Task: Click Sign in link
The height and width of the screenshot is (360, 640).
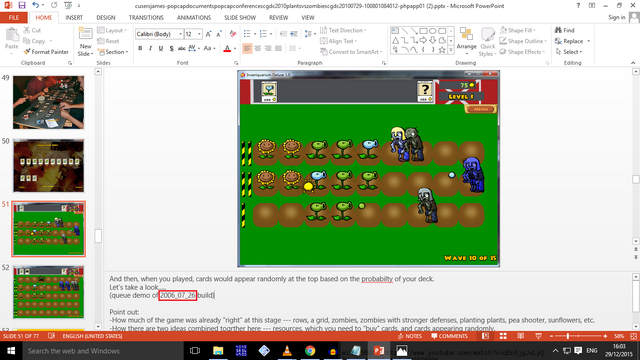Action: 617,17
